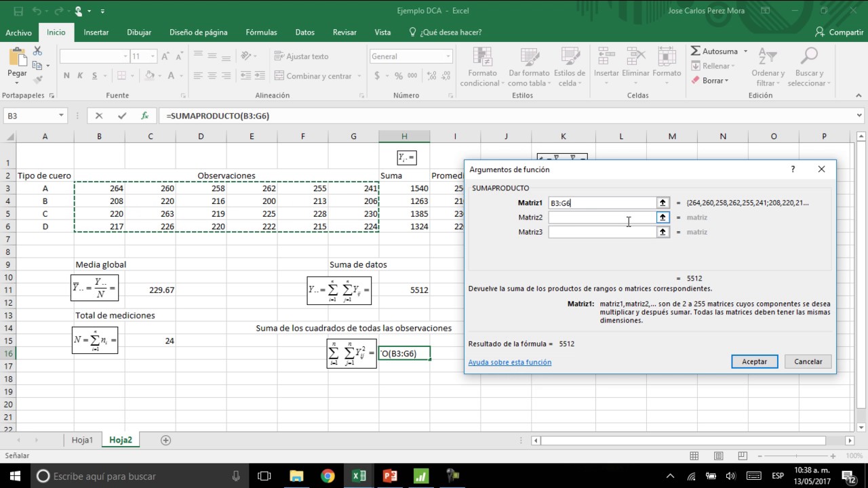Switch to the Hoja1 sheet tab

82,440
